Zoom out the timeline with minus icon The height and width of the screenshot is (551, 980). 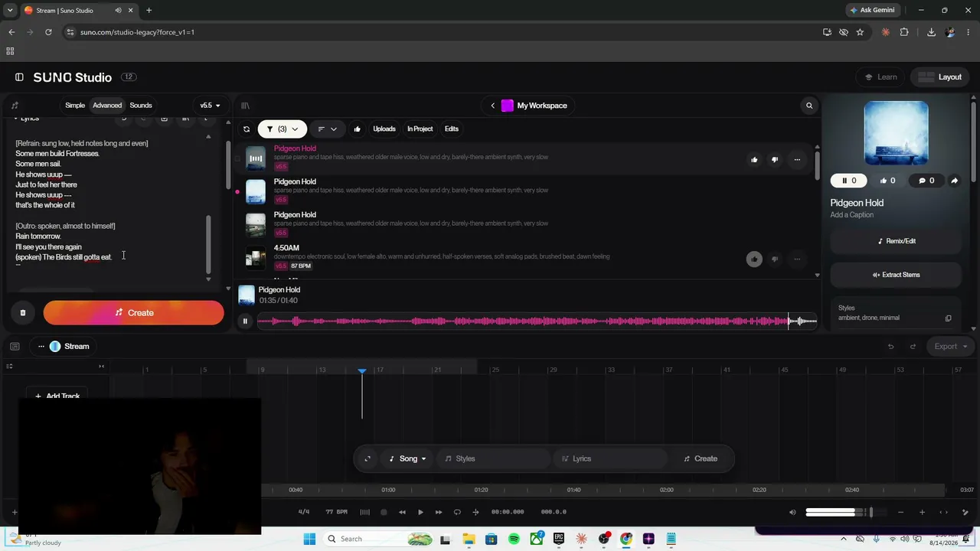click(900, 512)
